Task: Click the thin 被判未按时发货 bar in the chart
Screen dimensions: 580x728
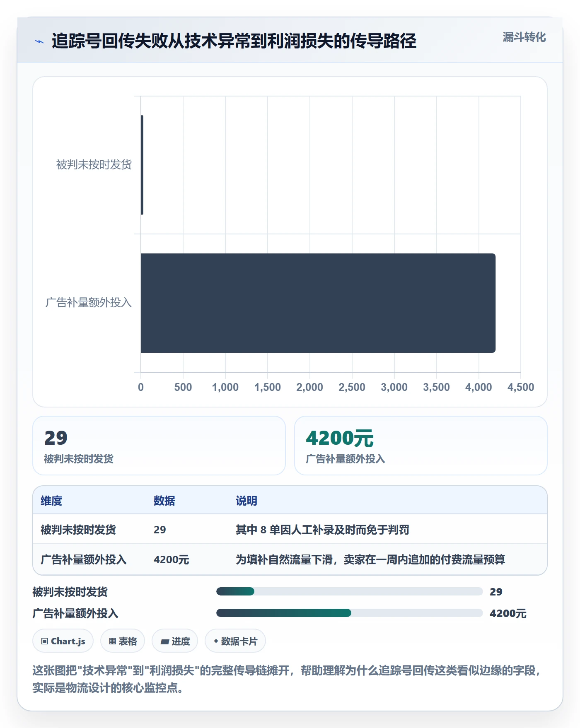Action: pos(142,165)
